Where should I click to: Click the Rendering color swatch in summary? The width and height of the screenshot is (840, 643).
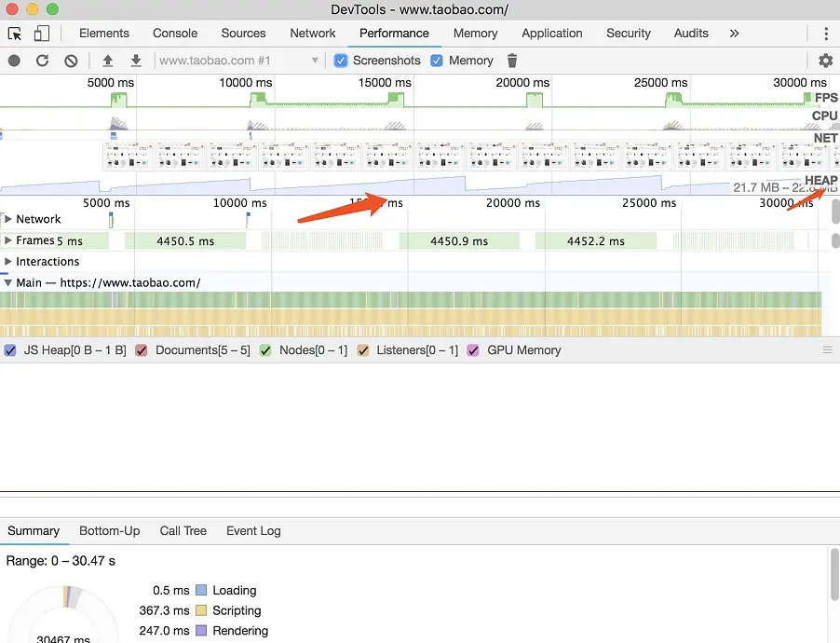pos(201,631)
